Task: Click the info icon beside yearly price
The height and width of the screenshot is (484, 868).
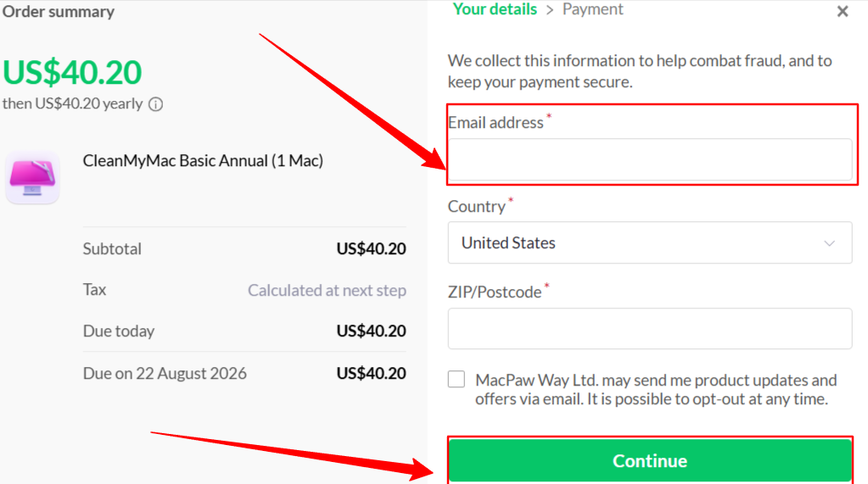Action: click(x=155, y=104)
